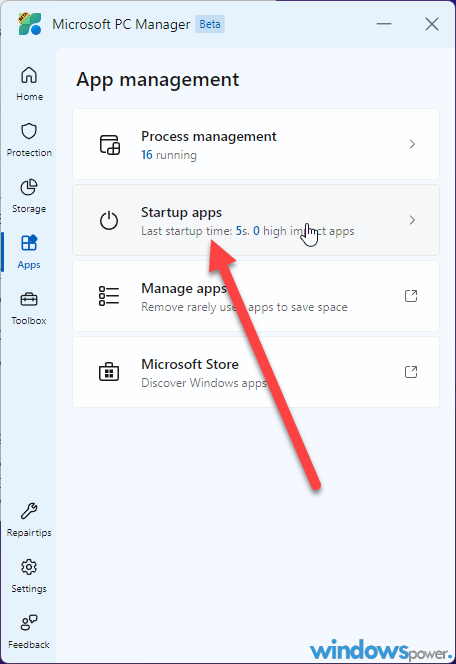Go to the Storage section
456x664 pixels.
(x=29, y=196)
